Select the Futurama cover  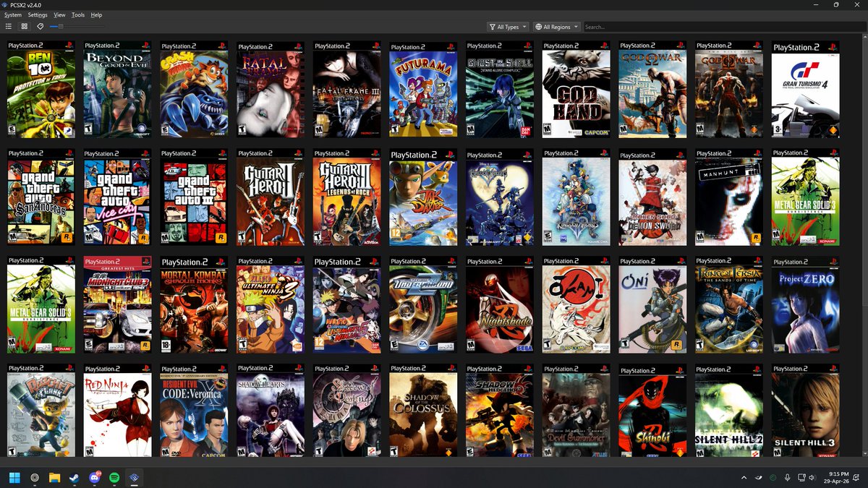[x=423, y=90]
